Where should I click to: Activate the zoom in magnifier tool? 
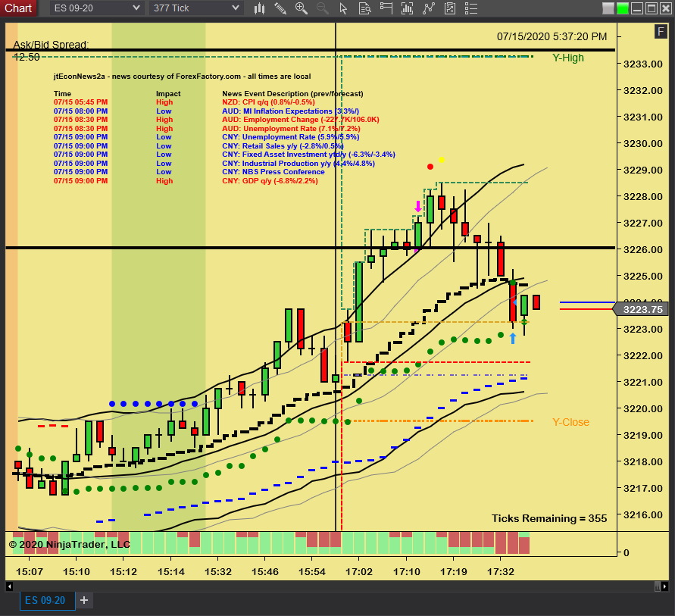[302, 8]
